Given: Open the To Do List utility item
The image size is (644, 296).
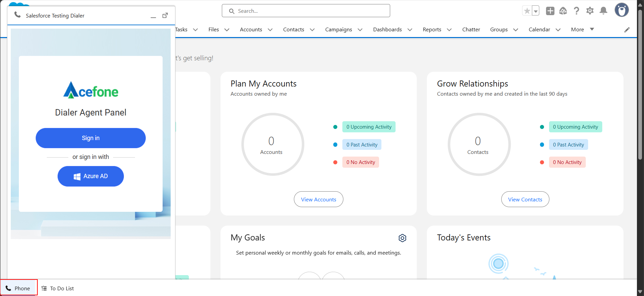Looking at the screenshot, I should [x=58, y=288].
